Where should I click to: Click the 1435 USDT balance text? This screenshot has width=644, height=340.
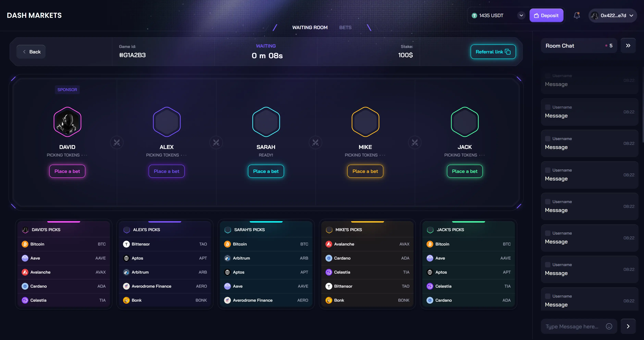(491, 15)
